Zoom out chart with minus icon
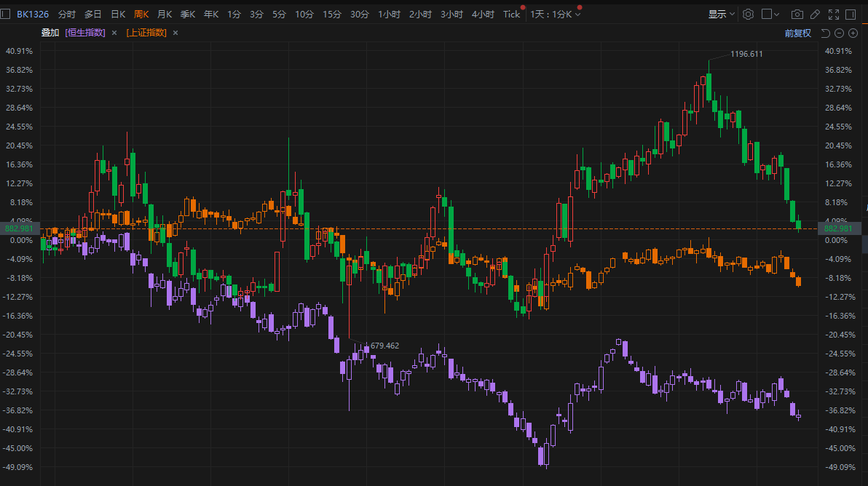This screenshot has height=486, width=868. [839, 33]
